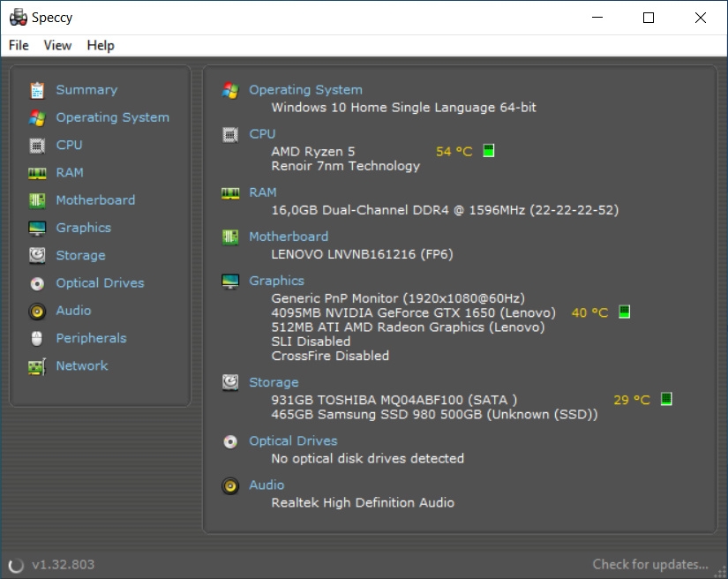Click the Optical Drives heading link in summary
The image size is (728, 579).
click(294, 441)
